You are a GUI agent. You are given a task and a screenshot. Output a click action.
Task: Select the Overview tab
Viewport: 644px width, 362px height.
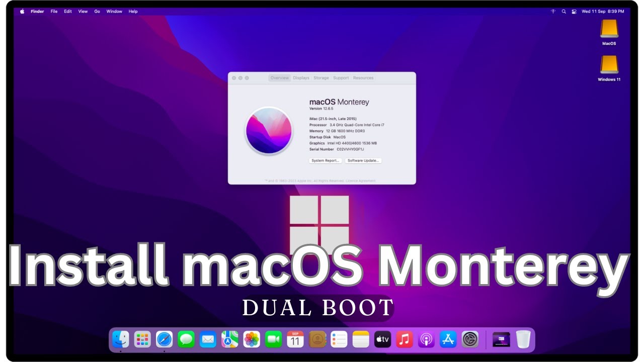click(x=279, y=78)
